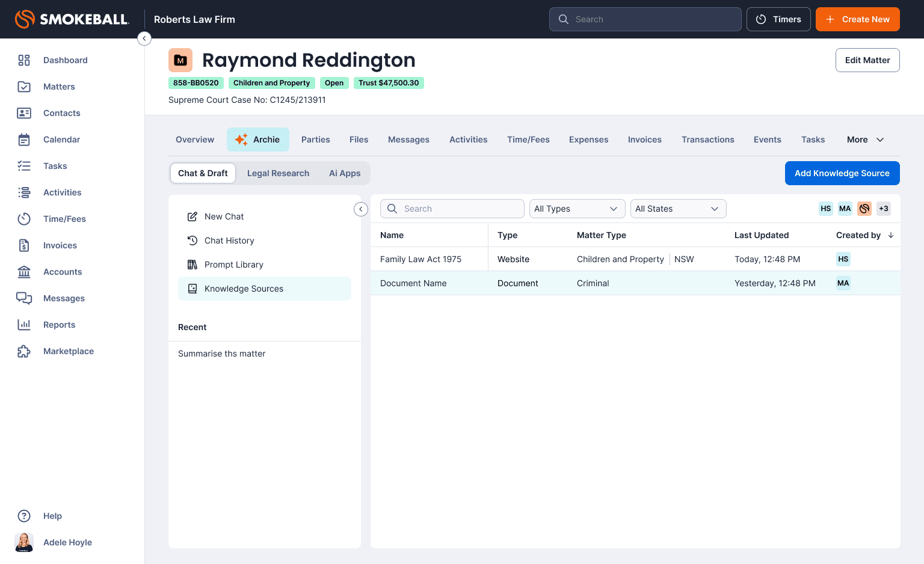The width and height of the screenshot is (924, 564).
Task: Open the Document Name row
Action: [x=635, y=283]
